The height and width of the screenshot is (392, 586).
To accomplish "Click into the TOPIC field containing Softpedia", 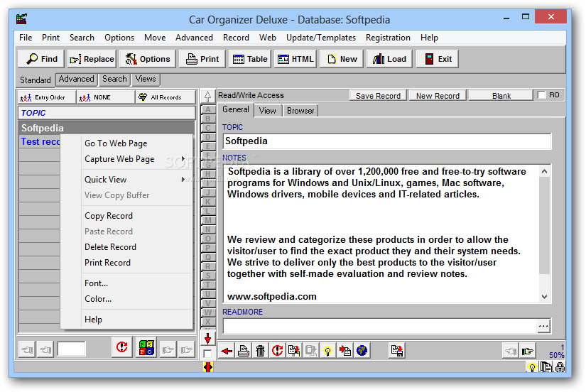I will (x=387, y=141).
